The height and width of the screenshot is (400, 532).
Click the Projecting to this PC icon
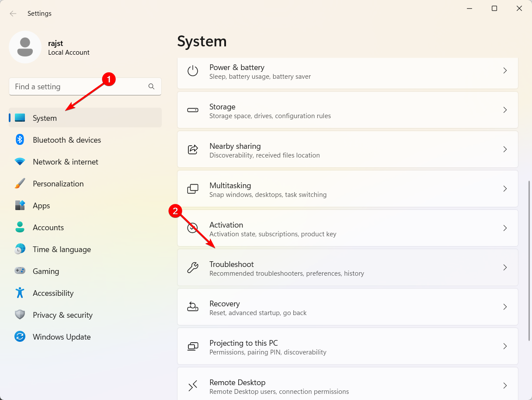click(193, 346)
